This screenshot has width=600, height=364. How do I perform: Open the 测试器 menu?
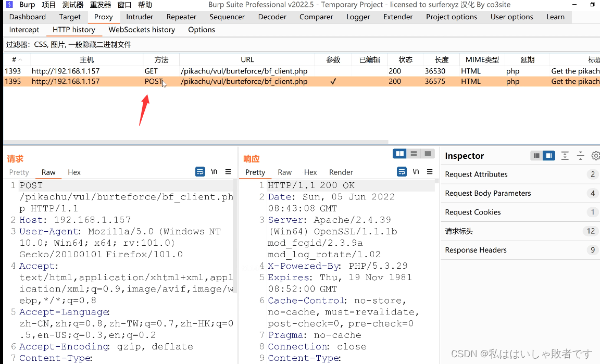tap(73, 5)
